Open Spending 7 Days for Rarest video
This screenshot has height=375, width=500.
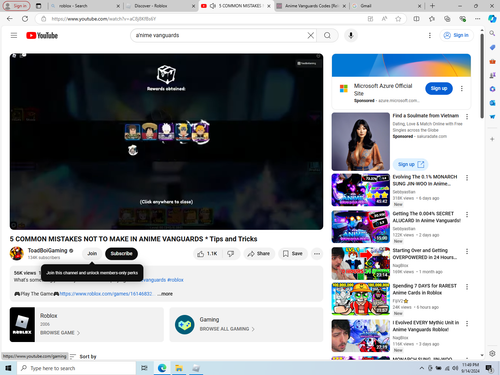(x=361, y=299)
